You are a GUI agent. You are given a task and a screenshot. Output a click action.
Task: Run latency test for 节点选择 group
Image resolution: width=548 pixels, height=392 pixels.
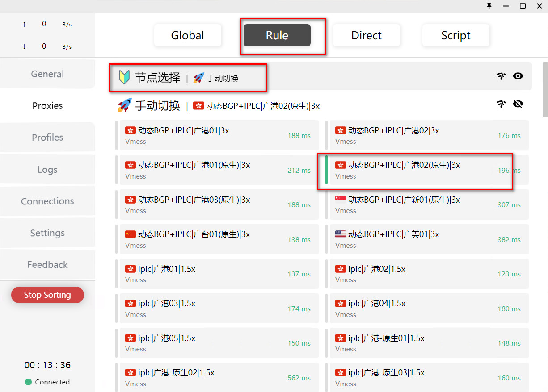[x=501, y=76]
